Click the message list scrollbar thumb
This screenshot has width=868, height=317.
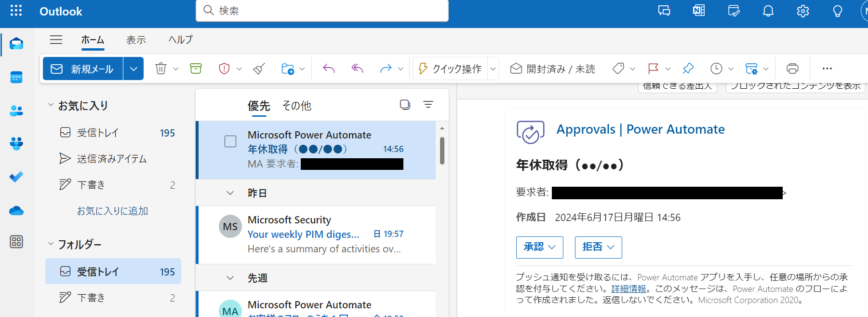coord(442,151)
